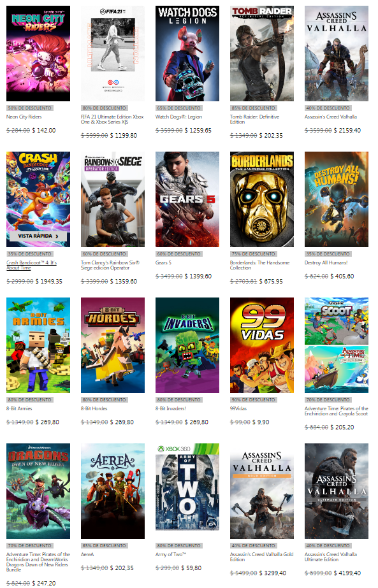
Task: Open the Neon City Riders cover art
Action: [38, 54]
